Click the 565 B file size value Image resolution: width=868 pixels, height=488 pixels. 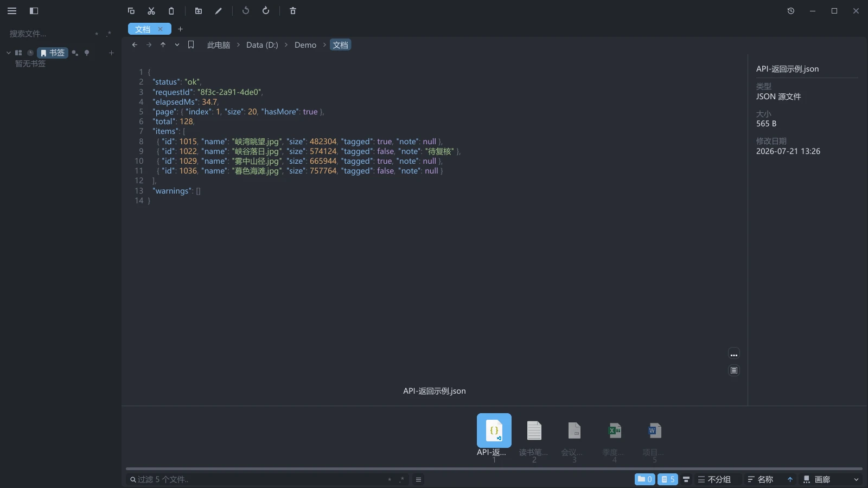tap(766, 124)
